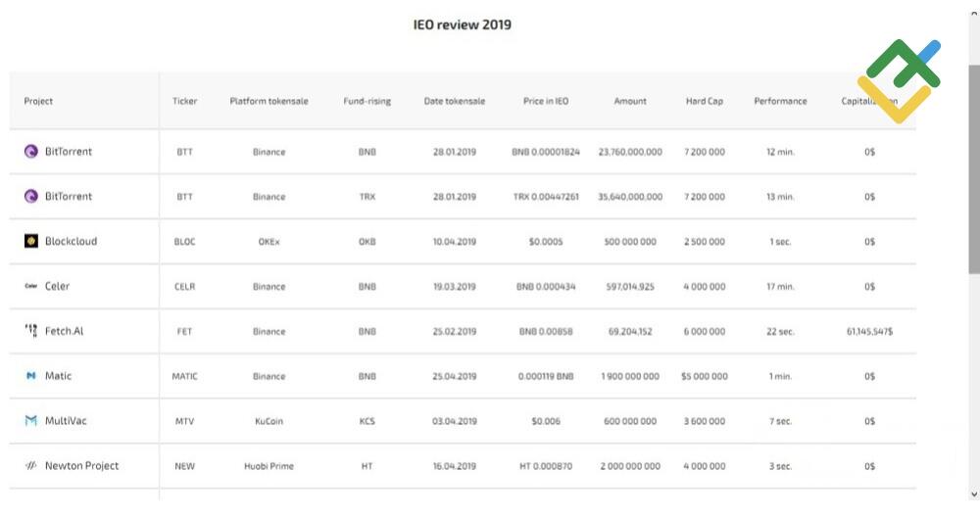The image size is (980, 515).
Task: Click the Hard Cap column header
Action: (705, 101)
